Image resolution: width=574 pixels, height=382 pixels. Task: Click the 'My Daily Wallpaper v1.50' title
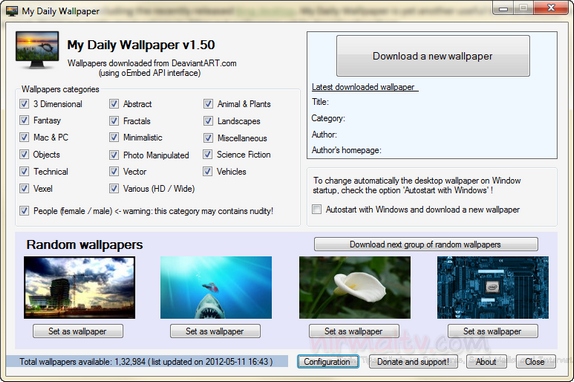click(141, 45)
